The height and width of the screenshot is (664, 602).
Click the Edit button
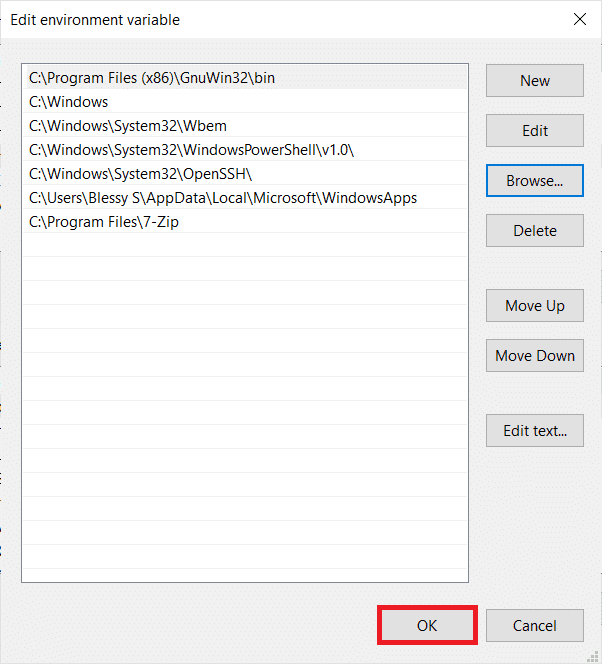click(535, 130)
